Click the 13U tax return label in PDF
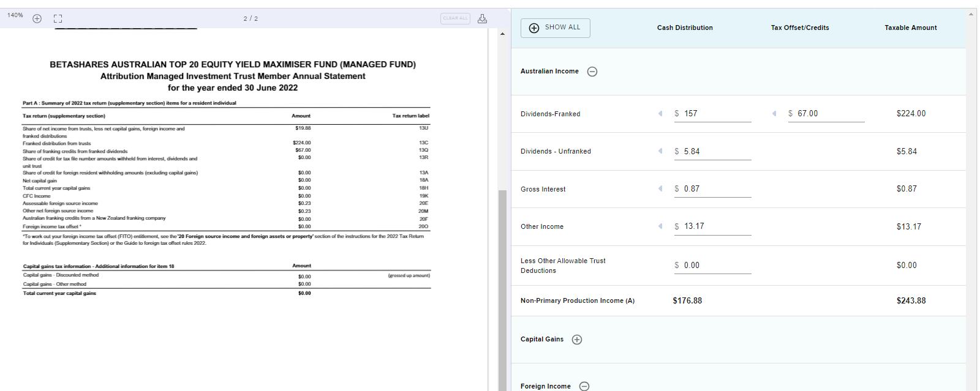Viewport: 980px width, 391px height. [424, 128]
